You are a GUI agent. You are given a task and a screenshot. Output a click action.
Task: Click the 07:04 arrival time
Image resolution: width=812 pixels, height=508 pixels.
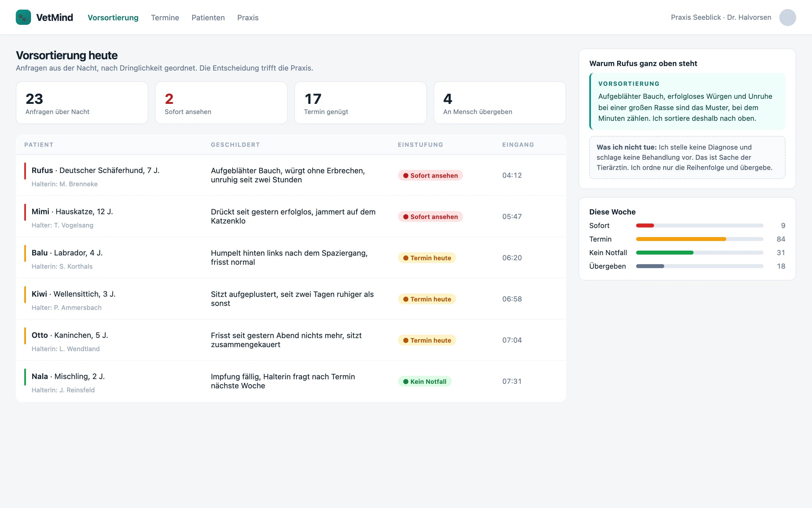512,340
